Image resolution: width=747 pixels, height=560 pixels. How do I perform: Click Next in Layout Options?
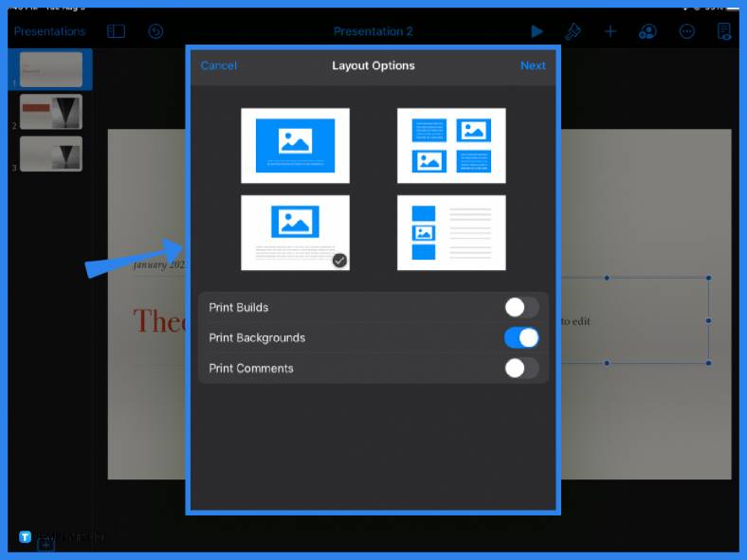[533, 65]
